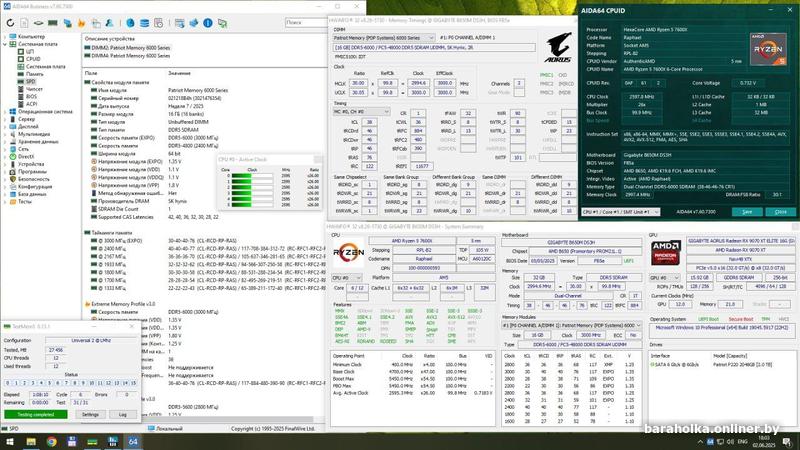The height and width of the screenshot is (450, 800).
Task: Click the database stack toolbar icon
Action: click(145, 23)
